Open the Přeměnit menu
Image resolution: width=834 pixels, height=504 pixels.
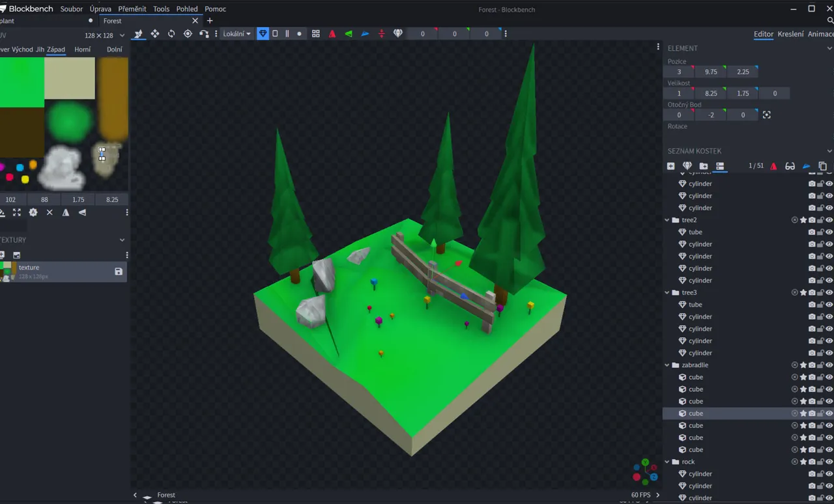click(x=132, y=9)
